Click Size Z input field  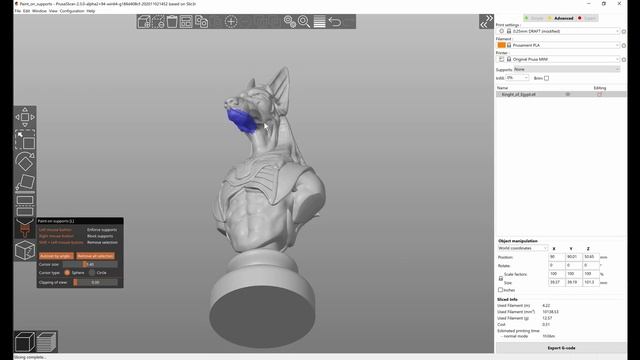590,282
